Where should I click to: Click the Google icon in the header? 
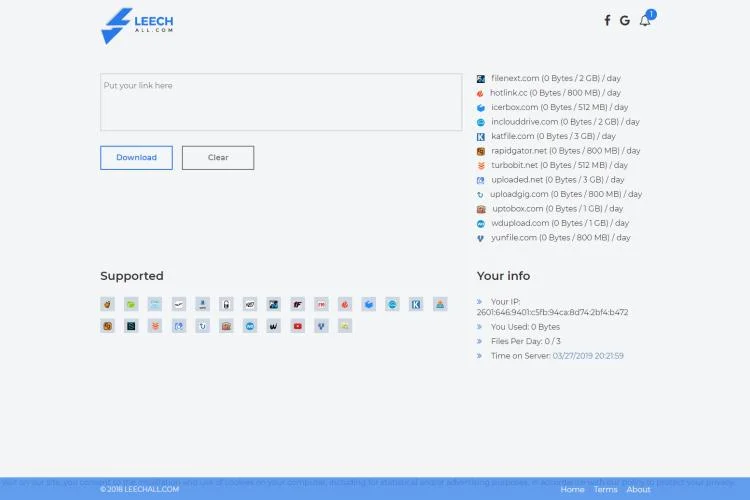(625, 20)
